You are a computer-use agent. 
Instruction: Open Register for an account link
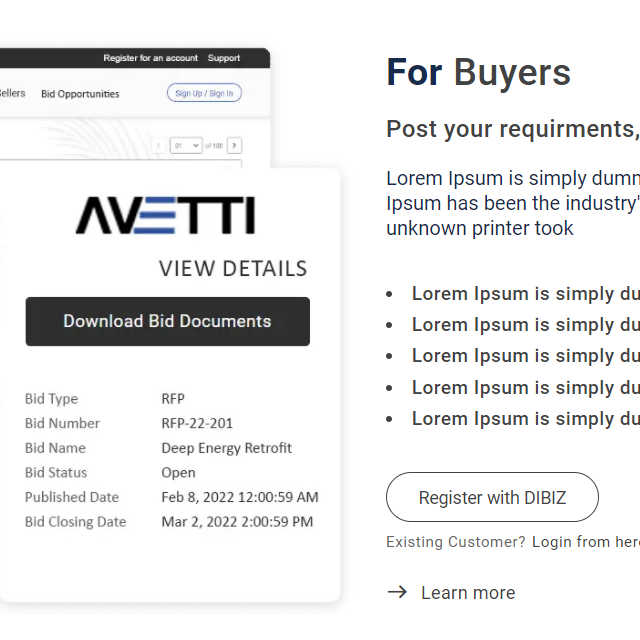151,58
